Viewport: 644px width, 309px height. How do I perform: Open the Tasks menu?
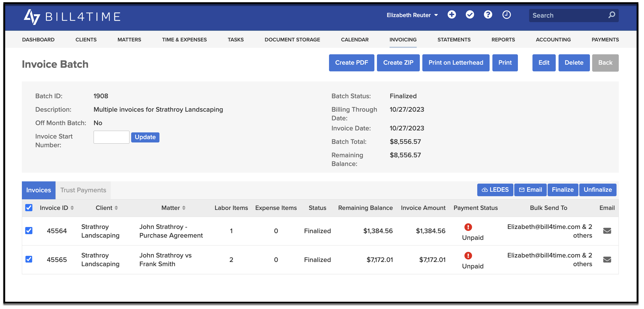tap(236, 40)
